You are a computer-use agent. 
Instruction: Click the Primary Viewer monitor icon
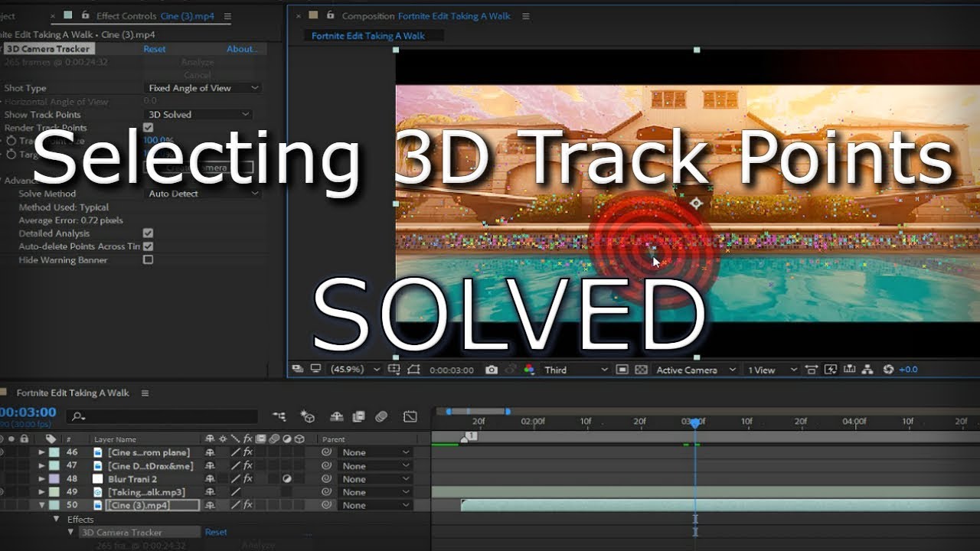coord(316,370)
